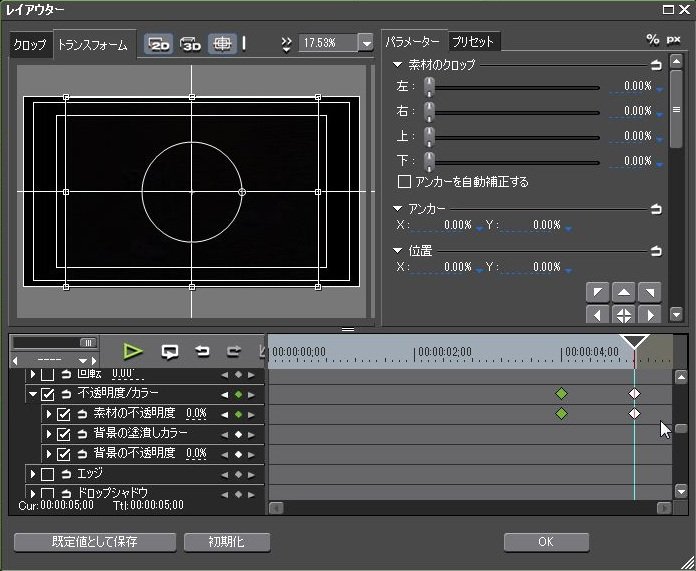Play the layouter timeline preview
Screen dimensions: 696x571
[132, 351]
